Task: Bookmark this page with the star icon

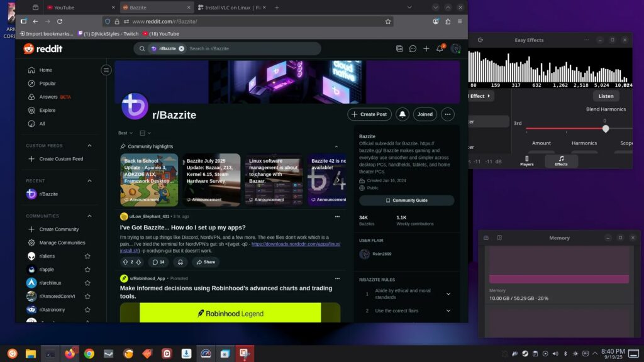Action: 388,21
